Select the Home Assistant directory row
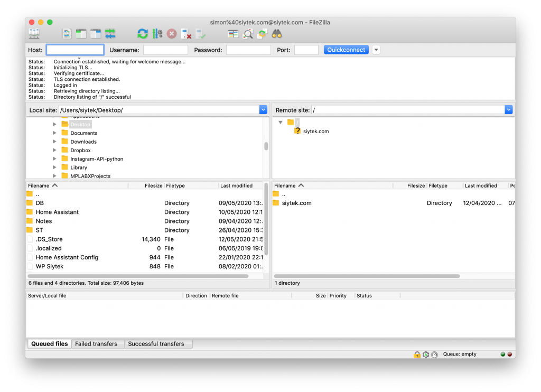 point(145,212)
